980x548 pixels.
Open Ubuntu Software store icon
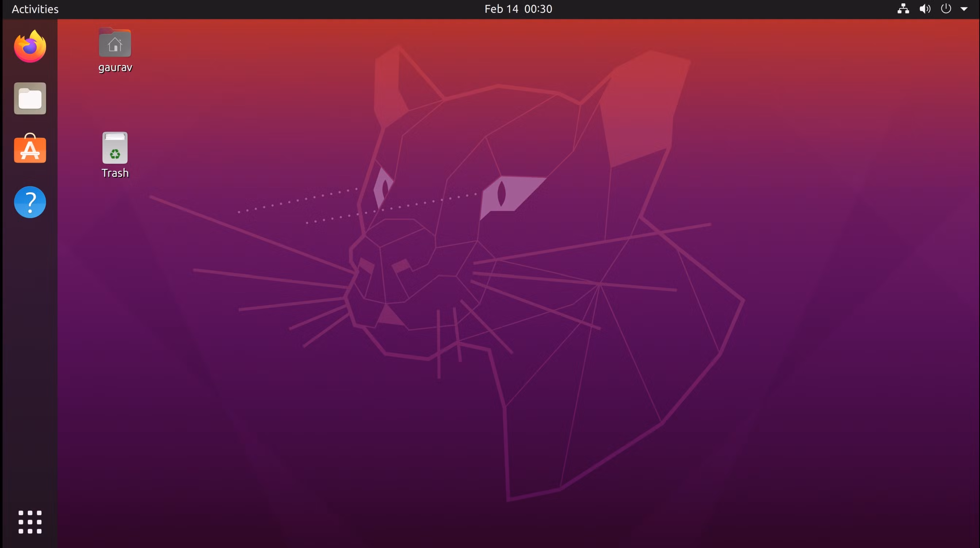(x=30, y=148)
